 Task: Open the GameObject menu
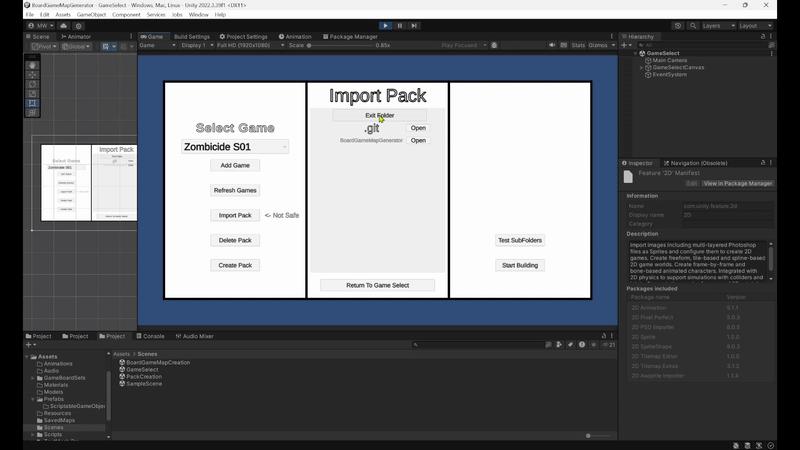91,15
